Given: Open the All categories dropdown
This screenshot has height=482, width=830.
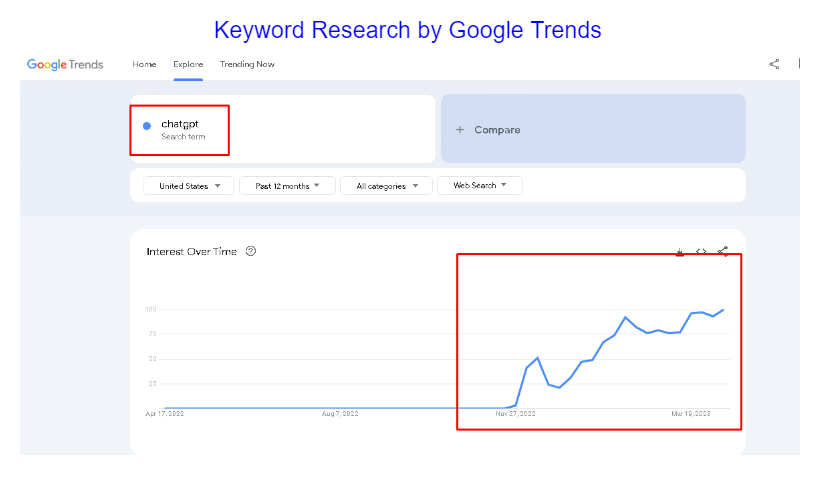Looking at the screenshot, I should tap(386, 186).
